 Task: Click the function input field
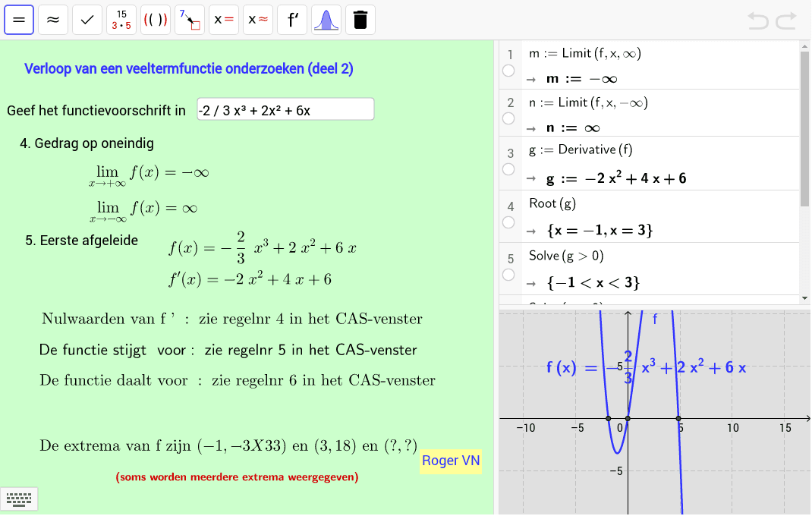click(x=285, y=109)
